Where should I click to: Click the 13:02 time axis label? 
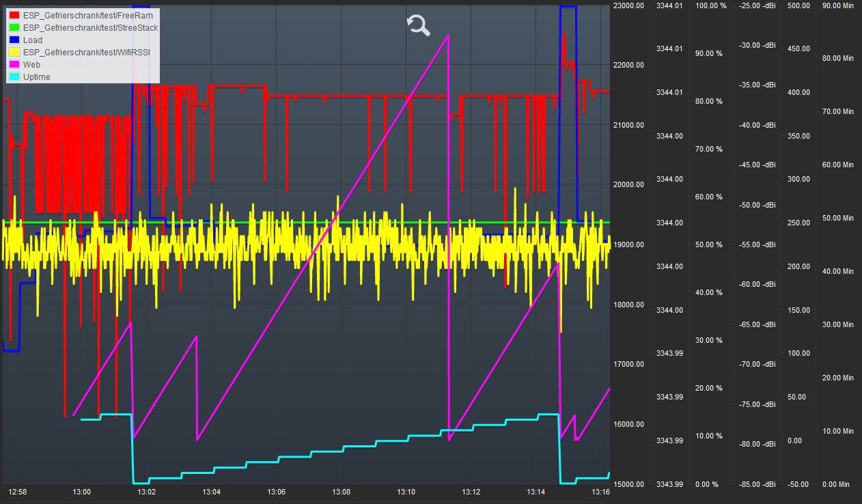click(147, 492)
